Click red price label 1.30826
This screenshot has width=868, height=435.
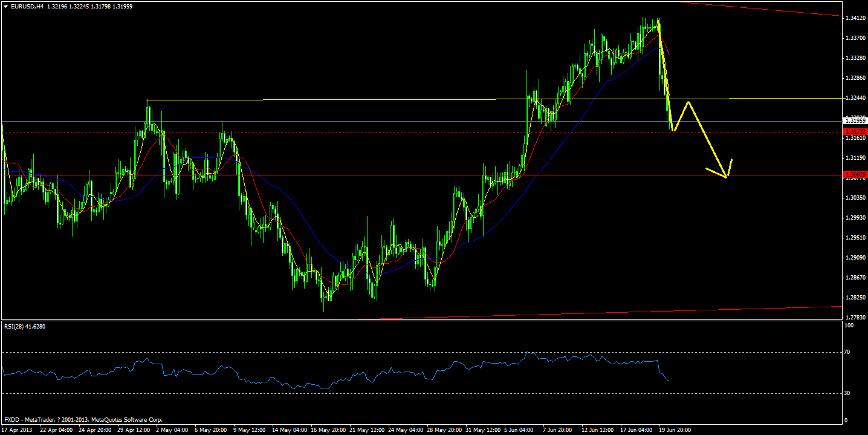[855, 174]
